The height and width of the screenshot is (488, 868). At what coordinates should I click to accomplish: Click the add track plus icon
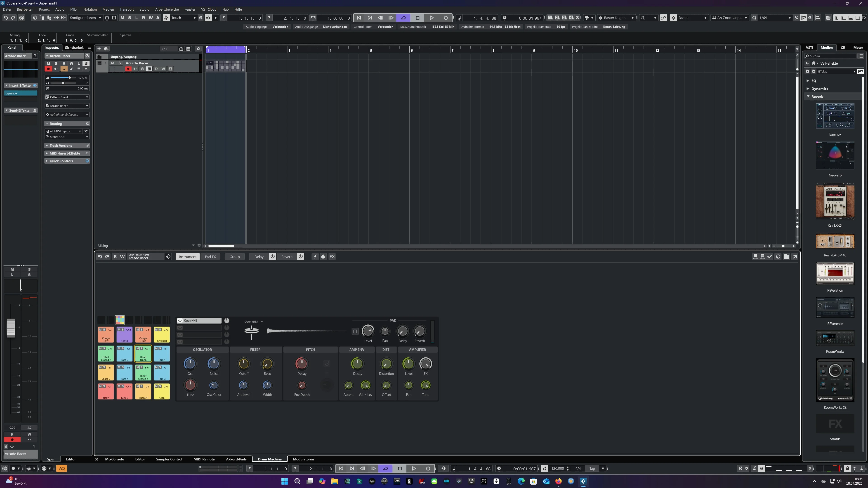(99, 49)
